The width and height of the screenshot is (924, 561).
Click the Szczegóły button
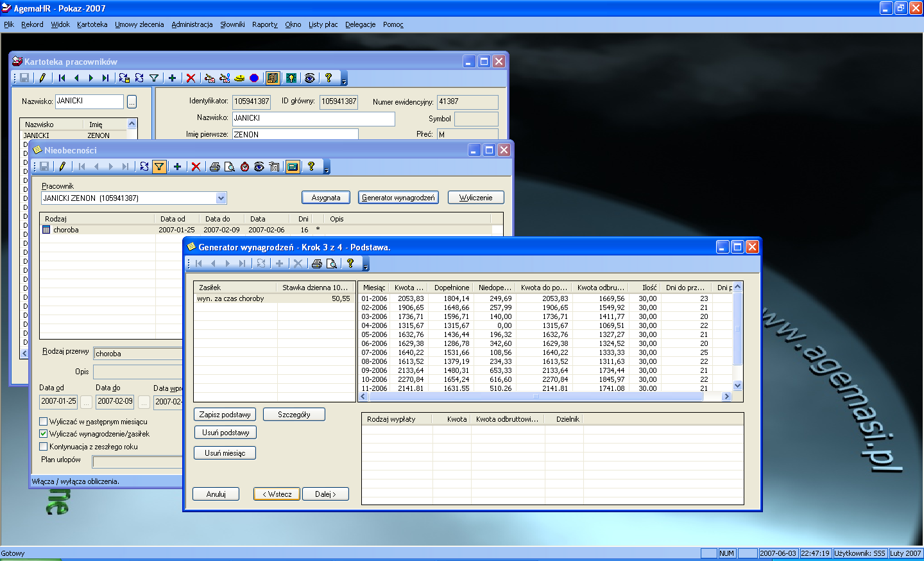(x=294, y=415)
